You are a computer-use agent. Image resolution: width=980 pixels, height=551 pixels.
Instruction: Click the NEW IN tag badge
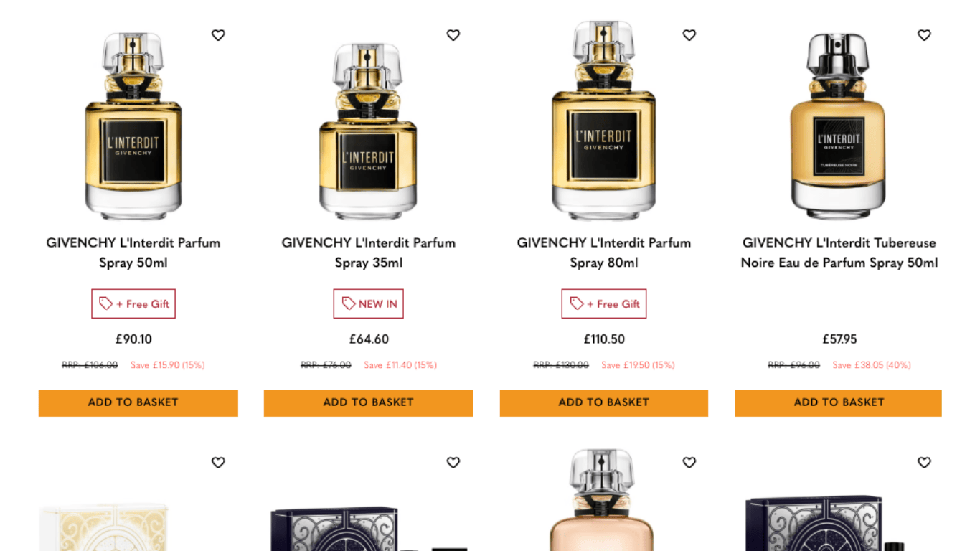[369, 303]
